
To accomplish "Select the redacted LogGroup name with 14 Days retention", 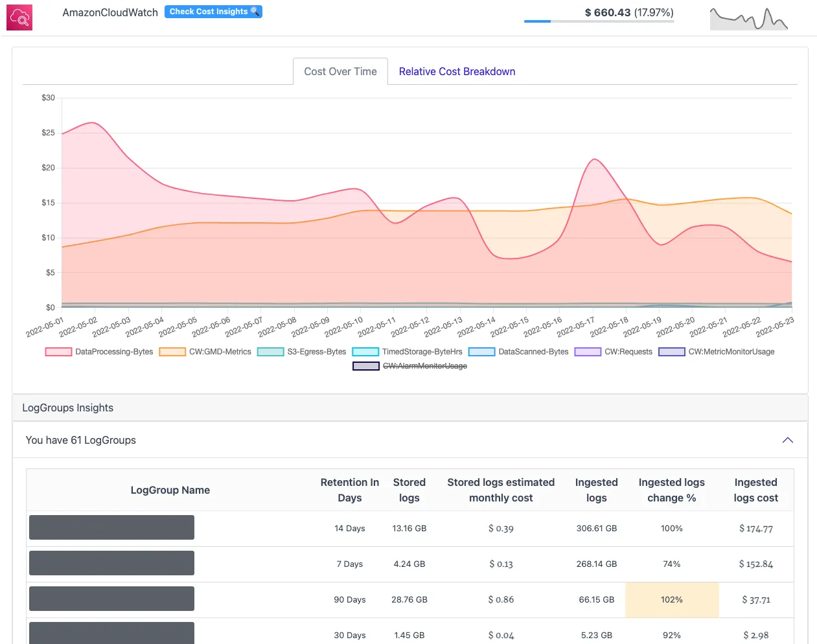I will click(x=111, y=527).
